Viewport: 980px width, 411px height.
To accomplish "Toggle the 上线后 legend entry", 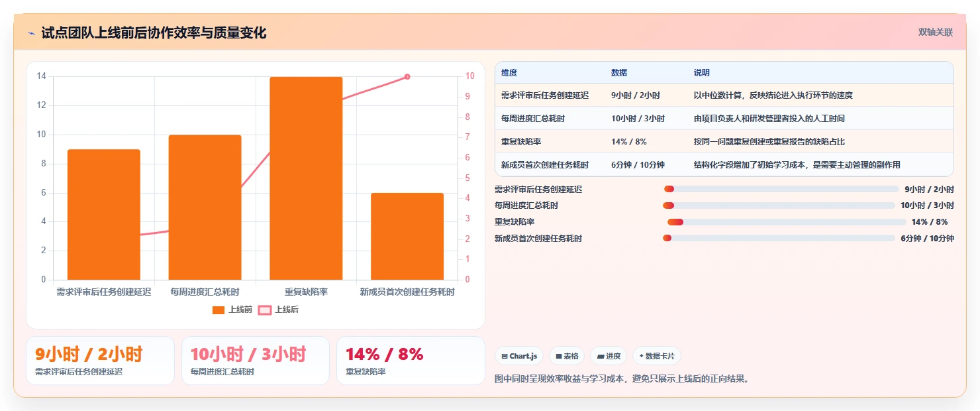I will pos(278,310).
